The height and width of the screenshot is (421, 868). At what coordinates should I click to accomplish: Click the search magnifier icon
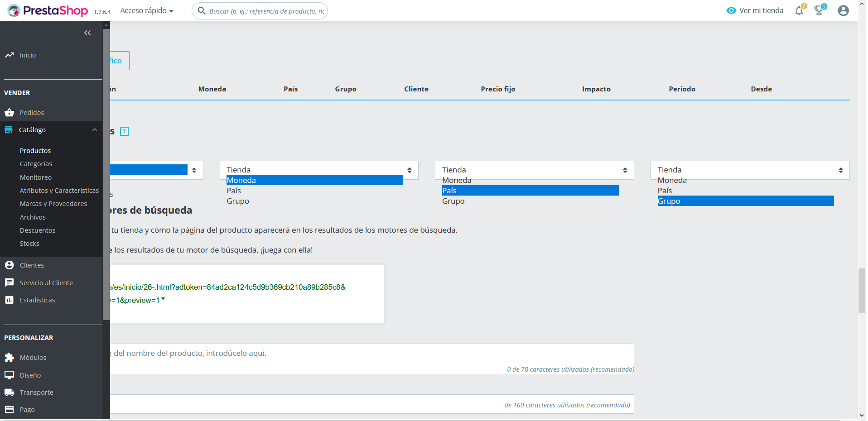(202, 10)
